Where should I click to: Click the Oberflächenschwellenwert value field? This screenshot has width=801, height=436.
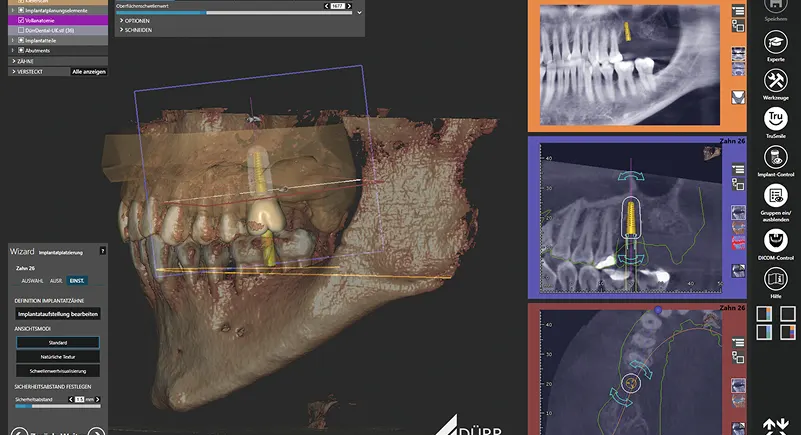pyautogui.click(x=338, y=6)
